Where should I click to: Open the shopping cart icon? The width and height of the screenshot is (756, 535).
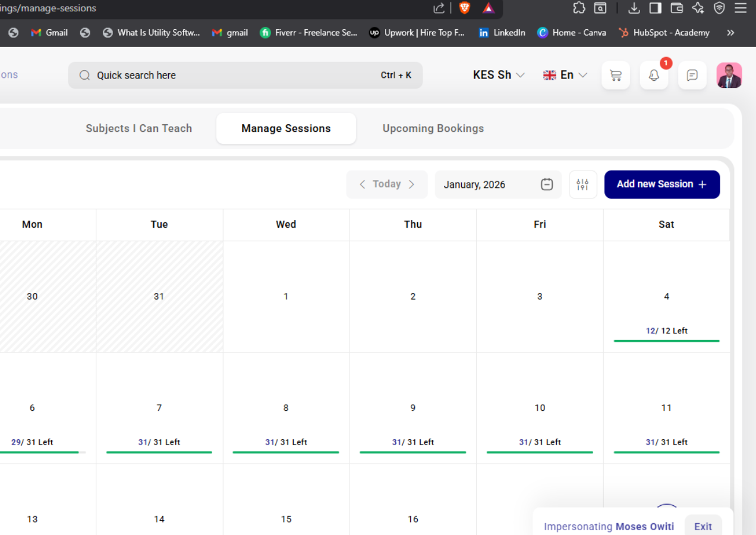point(616,75)
